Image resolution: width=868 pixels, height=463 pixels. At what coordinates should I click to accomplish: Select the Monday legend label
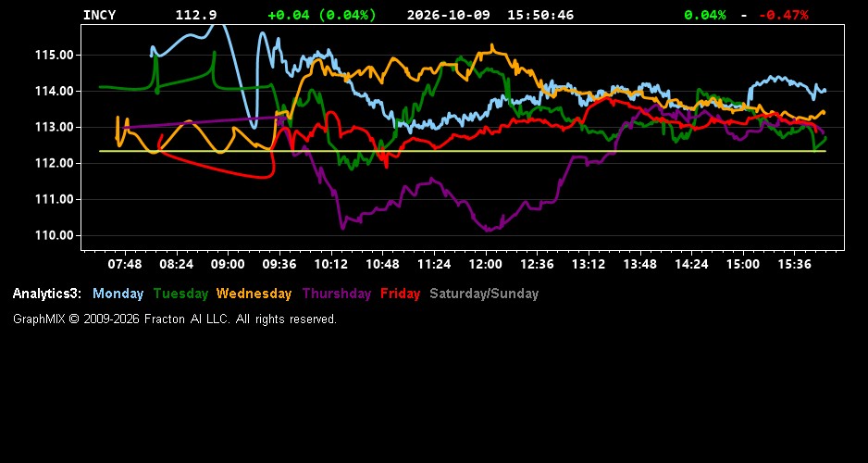coord(118,294)
